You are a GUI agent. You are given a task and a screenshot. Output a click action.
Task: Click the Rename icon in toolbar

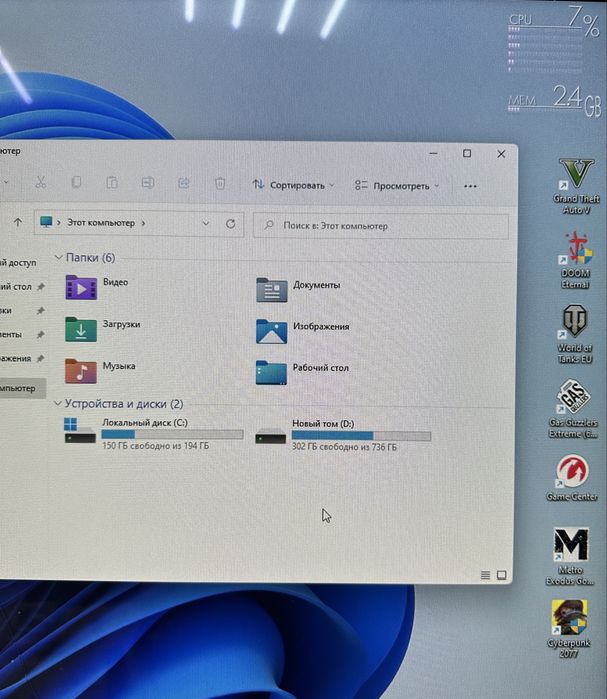tap(148, 182)
